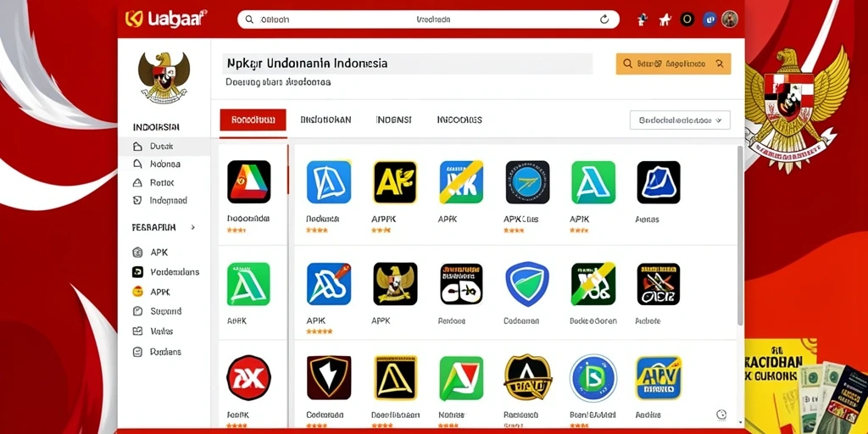This screenshot has width=868, height=434.
Task: Switch to the Bistiotiokan tab
Action: click(x=325, y=120)
